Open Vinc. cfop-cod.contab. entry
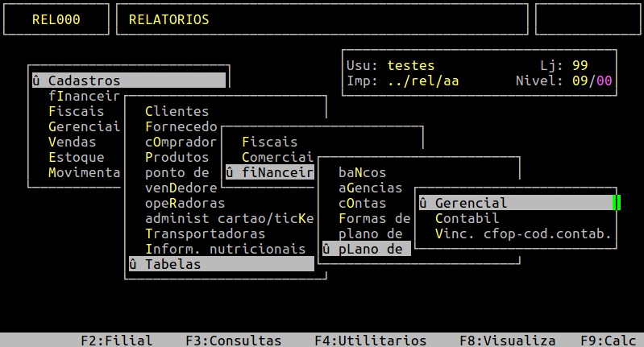 pos(523,234)
